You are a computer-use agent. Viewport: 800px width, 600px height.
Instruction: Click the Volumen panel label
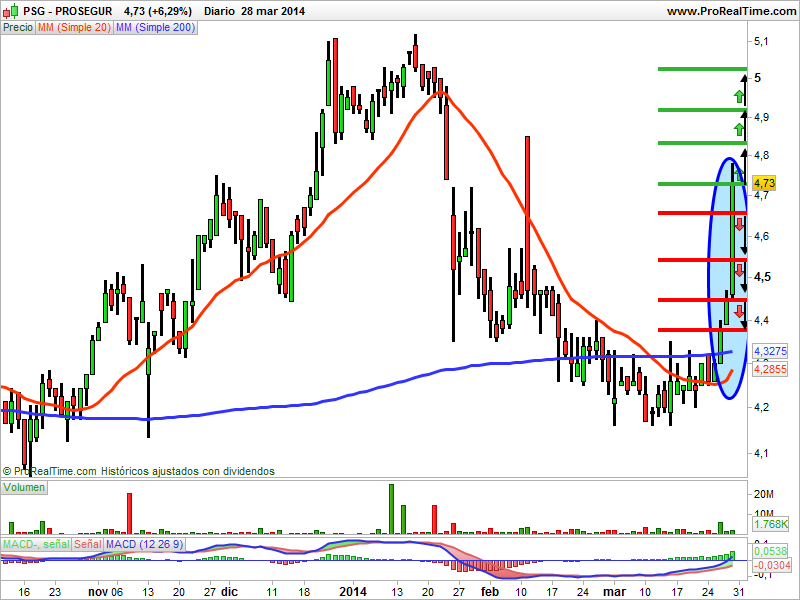pyautogui.click(x=24, y=487)
